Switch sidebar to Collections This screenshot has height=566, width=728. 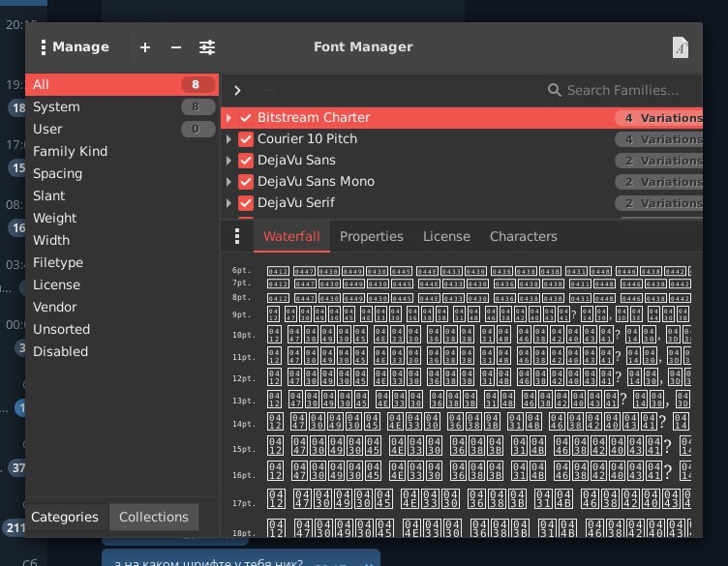(x=154, y=517)
